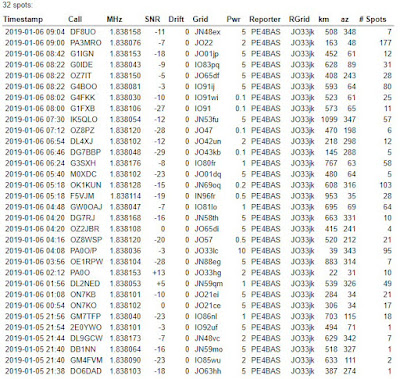Click callsign F5VJM
This screenshot has height=379, width=400.
click(82, 196)
